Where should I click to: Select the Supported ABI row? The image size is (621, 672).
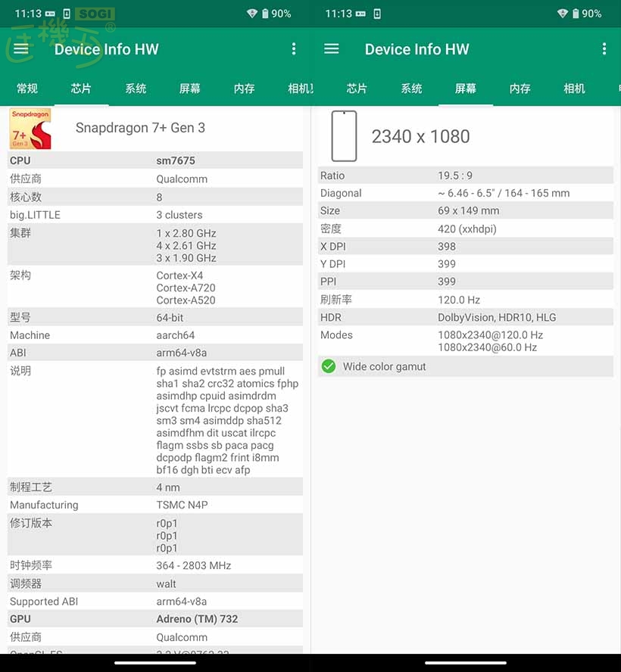point(155,602)
